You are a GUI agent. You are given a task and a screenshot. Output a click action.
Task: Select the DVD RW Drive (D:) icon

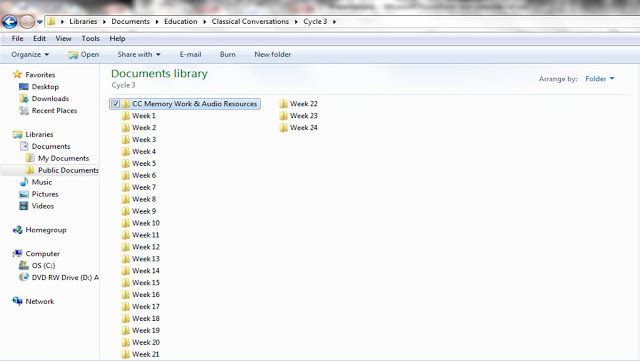tap(24, 277)
